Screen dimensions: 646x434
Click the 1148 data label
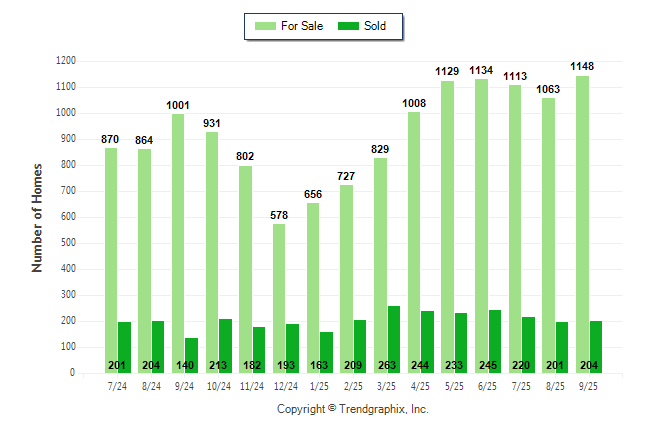(x=582, y=66)
